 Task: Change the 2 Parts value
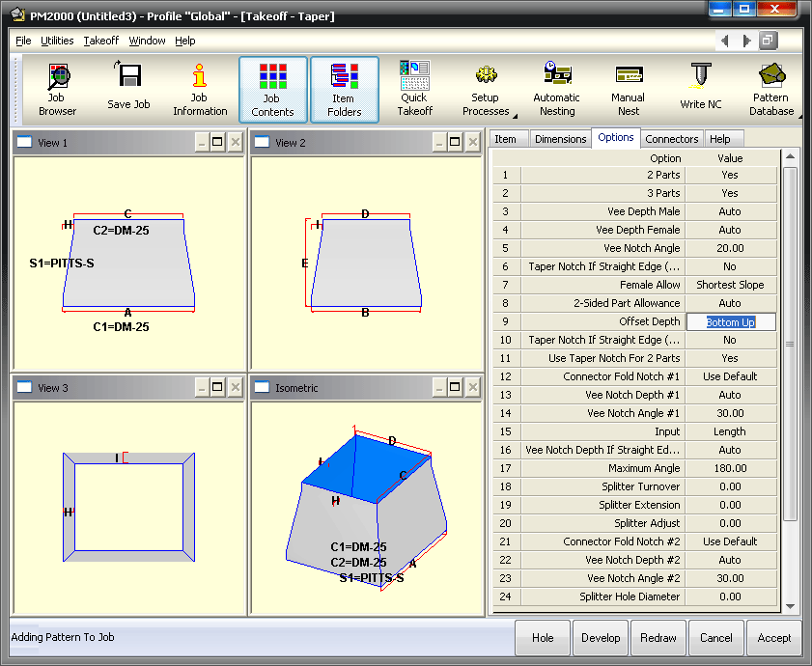coord(731,175)
